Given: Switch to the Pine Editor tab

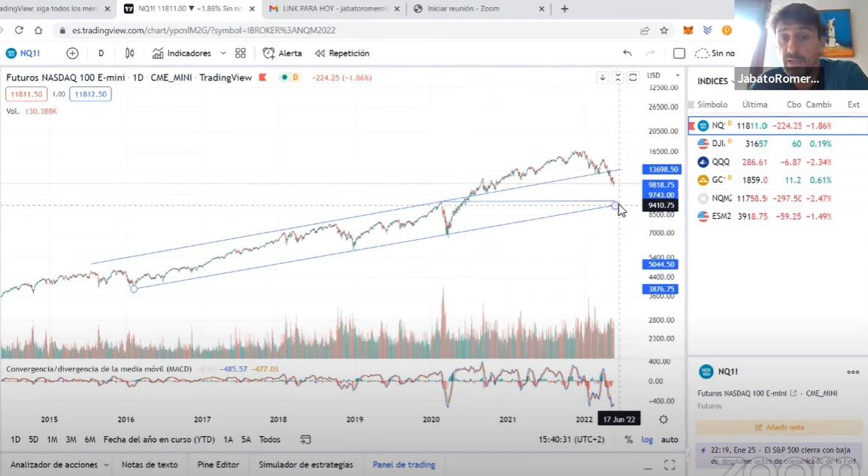Looking at the screenshot, I should point(218,465).
